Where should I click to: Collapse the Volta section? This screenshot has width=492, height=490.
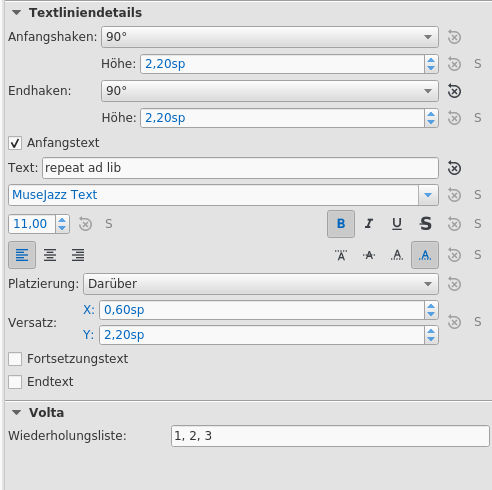click(16, 413)
